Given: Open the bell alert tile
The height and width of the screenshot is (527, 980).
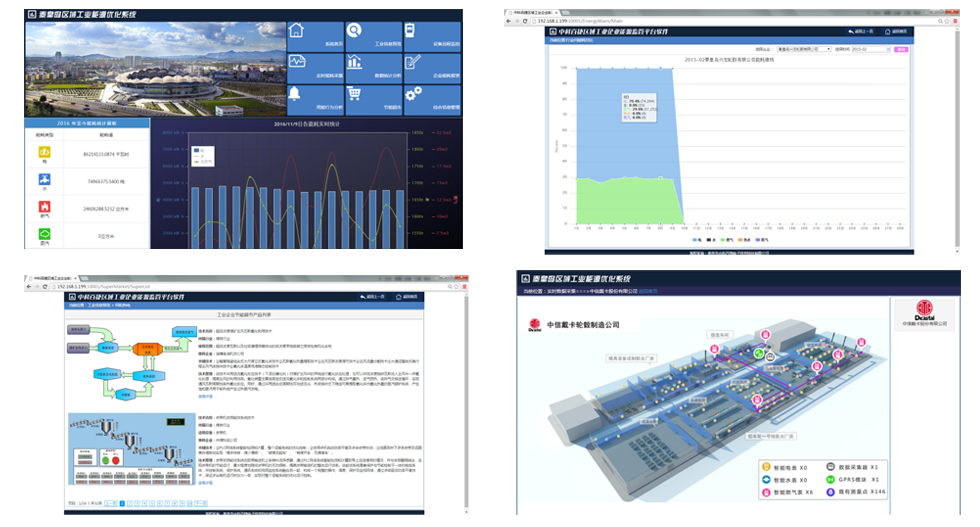Looking at the screenshot, I should point(314,97).
